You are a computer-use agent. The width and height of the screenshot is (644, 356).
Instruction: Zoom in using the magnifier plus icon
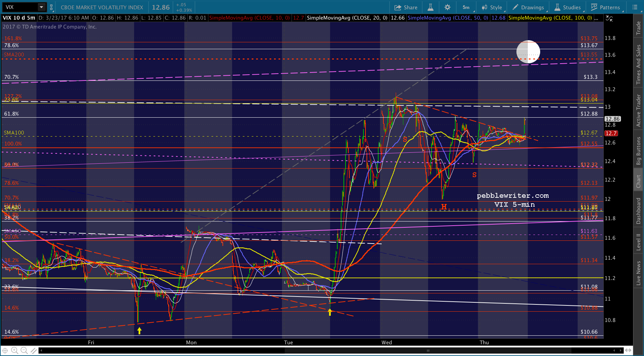[x=14, y=350]
